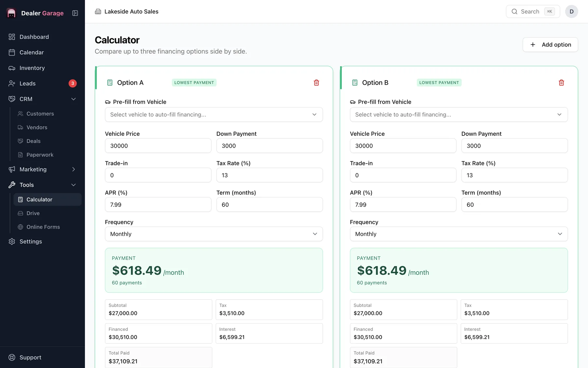Open Deals page from sidebar
Image resolution: width=588 pixels, height=368 pixels.
(48, 141)
